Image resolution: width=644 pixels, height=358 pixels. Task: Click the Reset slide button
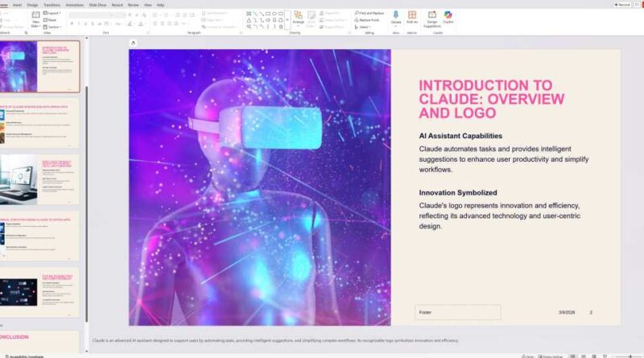(x=50, y=19)
